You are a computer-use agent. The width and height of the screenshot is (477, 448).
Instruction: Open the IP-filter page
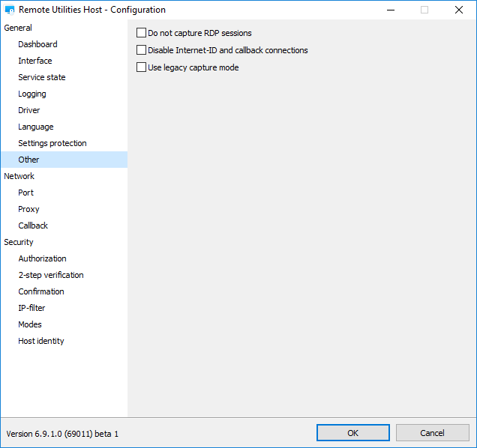(x=31, y=308)
